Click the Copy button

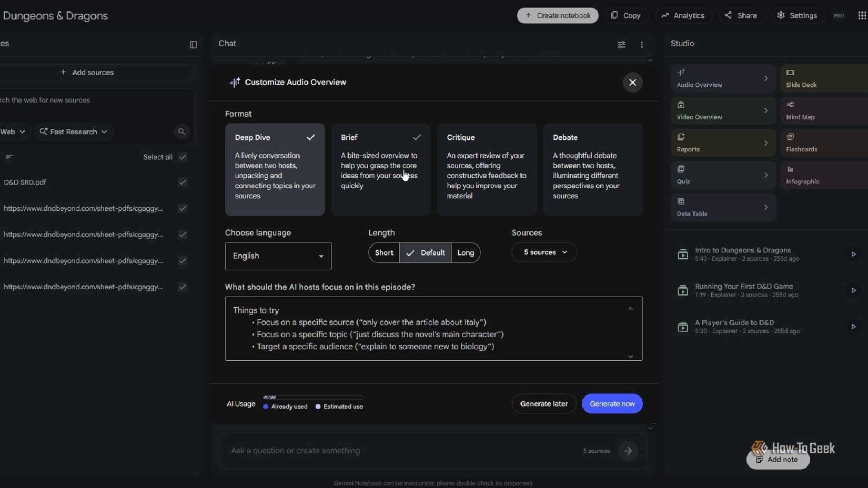click(x=626, y=15)
